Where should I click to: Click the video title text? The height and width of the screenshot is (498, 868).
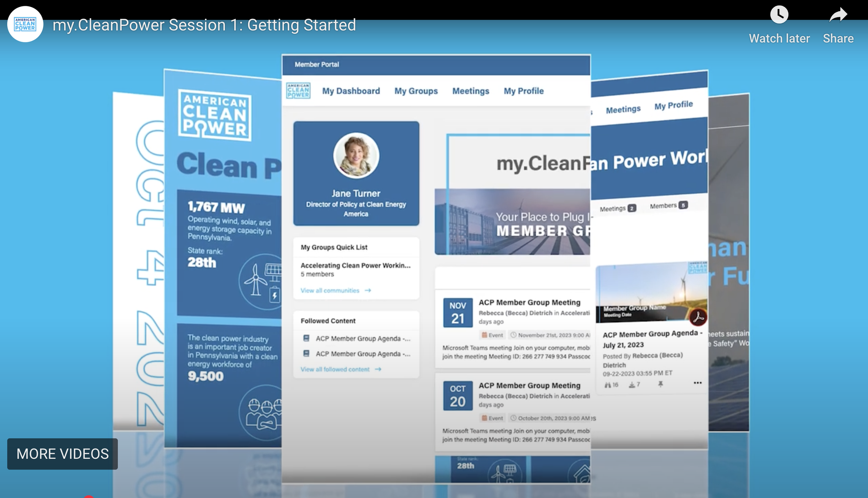(204, 25)
